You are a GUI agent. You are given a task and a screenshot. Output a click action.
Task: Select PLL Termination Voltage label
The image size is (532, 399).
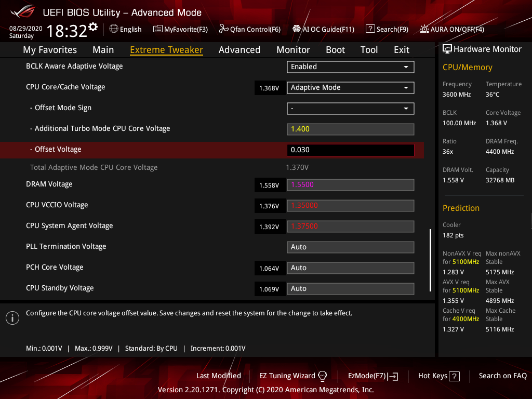coord(66,246)
